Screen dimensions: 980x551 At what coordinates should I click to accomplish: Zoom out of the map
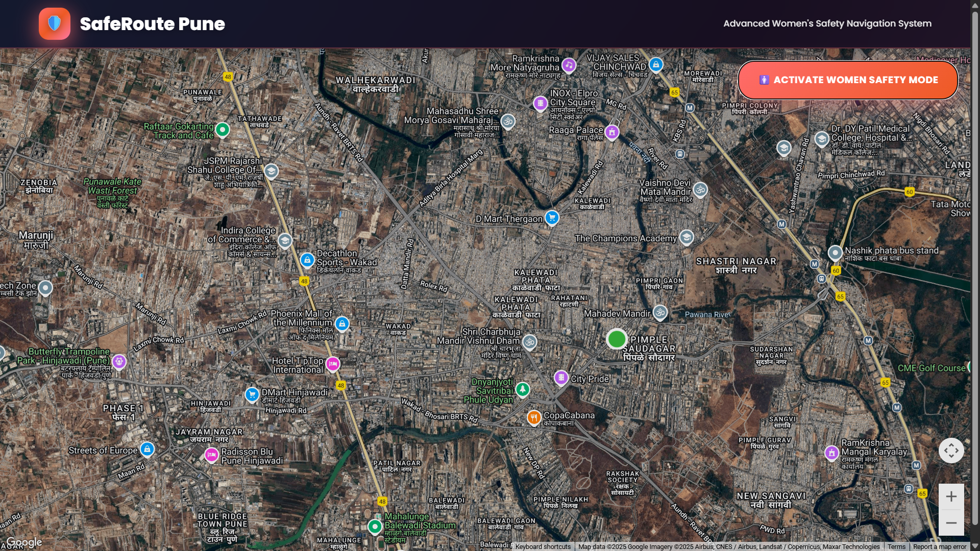click(x=951, y=523)
